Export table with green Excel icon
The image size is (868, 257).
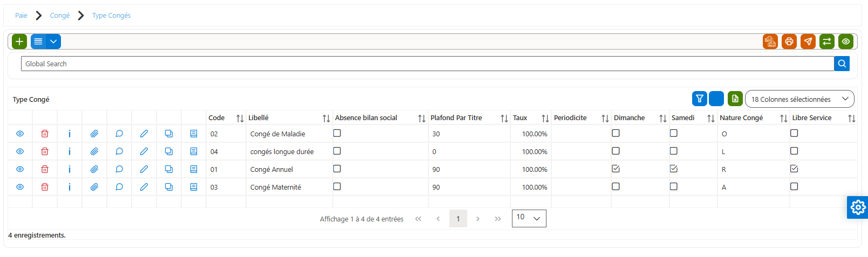pyautogui.click(x=735, y=99)
